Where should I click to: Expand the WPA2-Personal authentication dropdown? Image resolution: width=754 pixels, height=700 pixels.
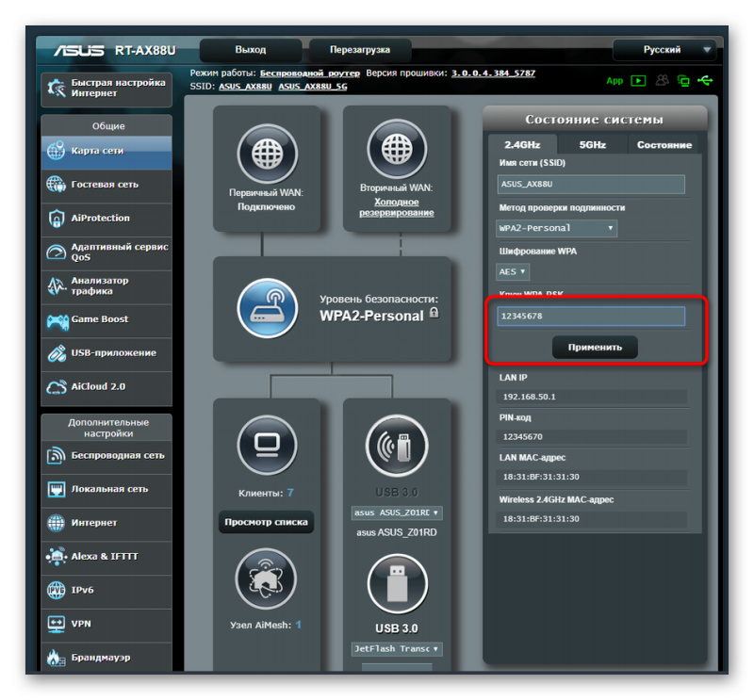coord(556,228)
